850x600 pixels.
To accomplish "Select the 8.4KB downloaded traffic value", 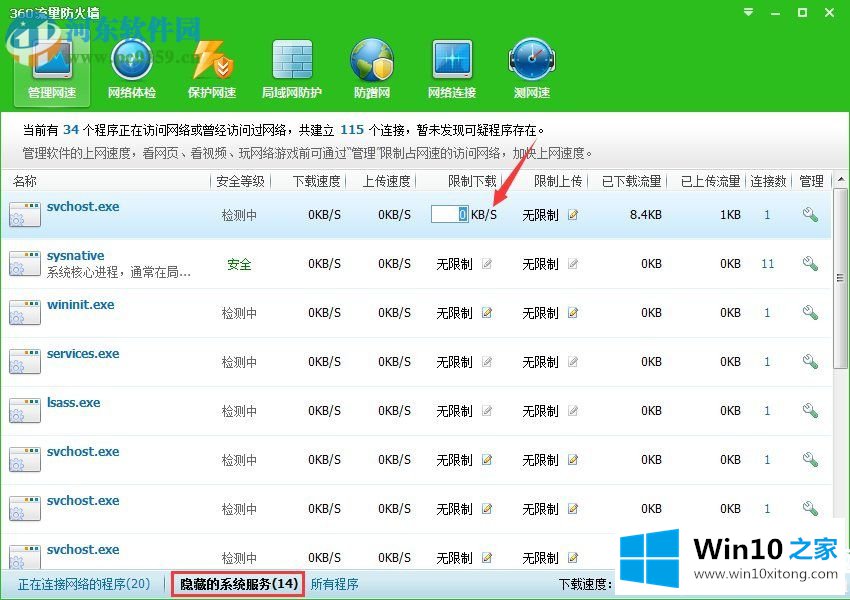I will click(x=646, y=215).
